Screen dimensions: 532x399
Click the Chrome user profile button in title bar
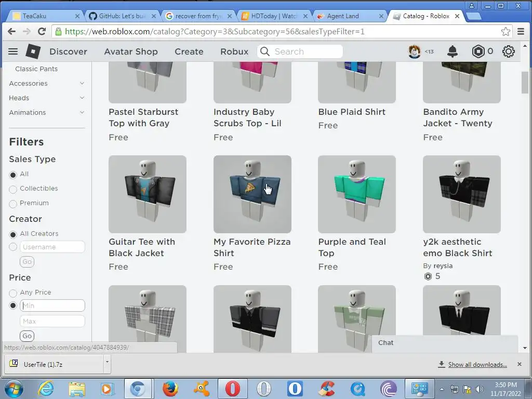coord(472,5)
